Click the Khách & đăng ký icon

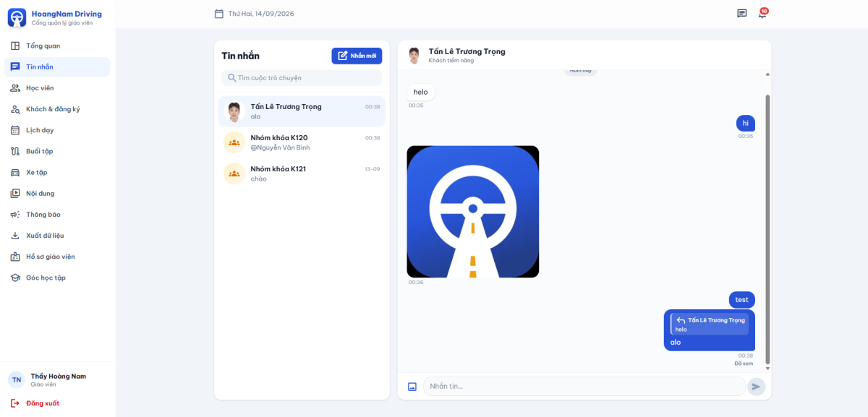pyautogui.click(x=15, y=109)
